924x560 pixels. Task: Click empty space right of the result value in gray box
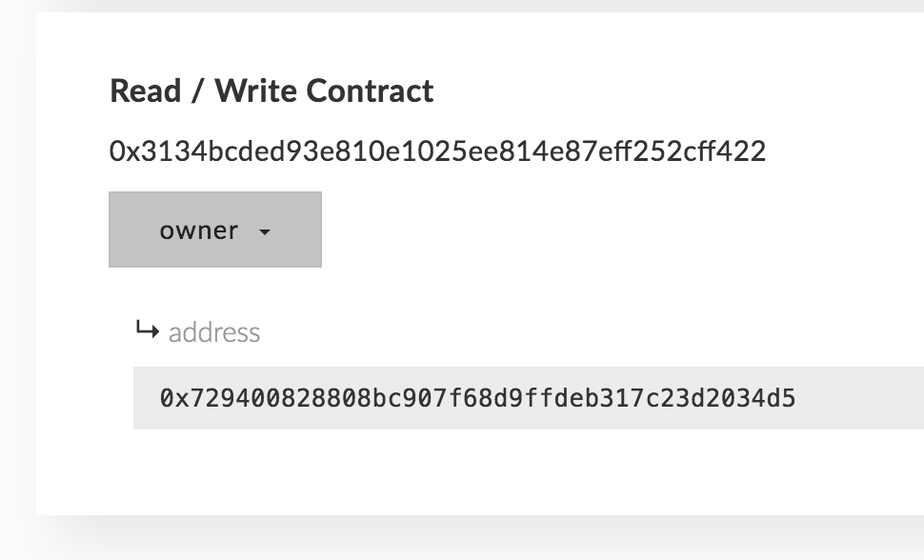pos(860,398)
